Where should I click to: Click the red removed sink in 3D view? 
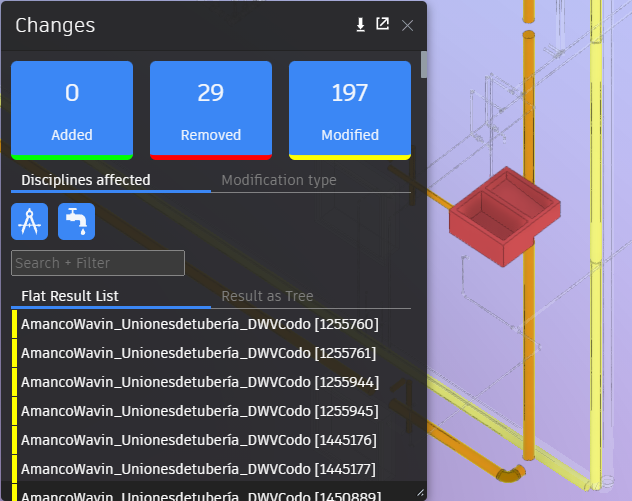(505, 216)
